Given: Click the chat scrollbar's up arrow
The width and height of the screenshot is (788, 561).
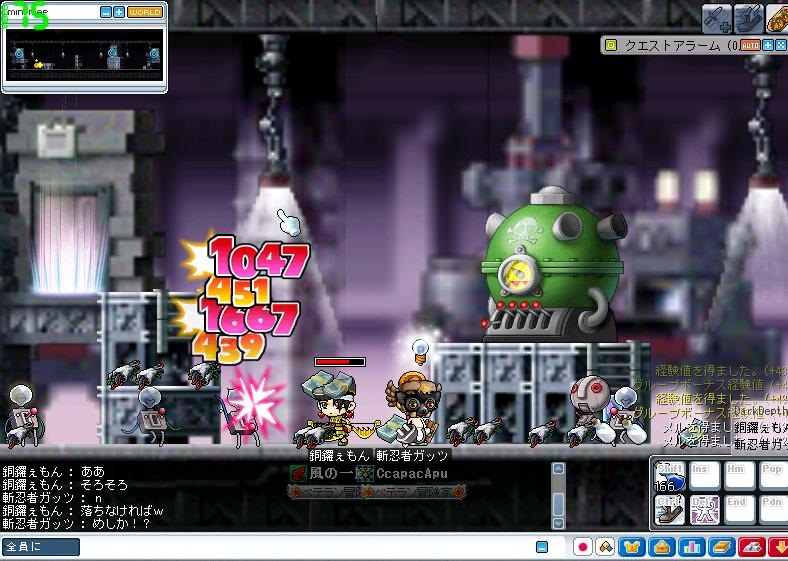Looking at the screenshot, I should (x=558, y=469).
